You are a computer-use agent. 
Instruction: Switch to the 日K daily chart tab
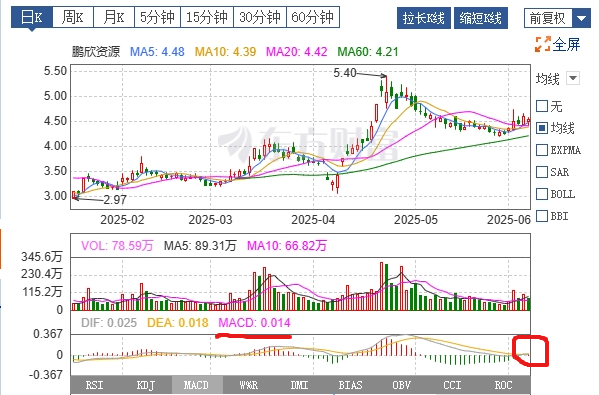pos(32,17)
